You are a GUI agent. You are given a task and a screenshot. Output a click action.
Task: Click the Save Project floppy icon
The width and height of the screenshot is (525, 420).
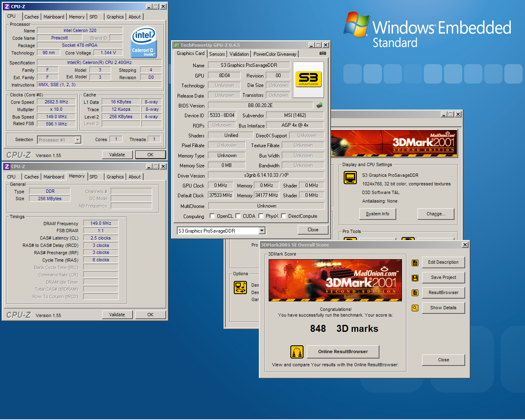click(415, 278)
